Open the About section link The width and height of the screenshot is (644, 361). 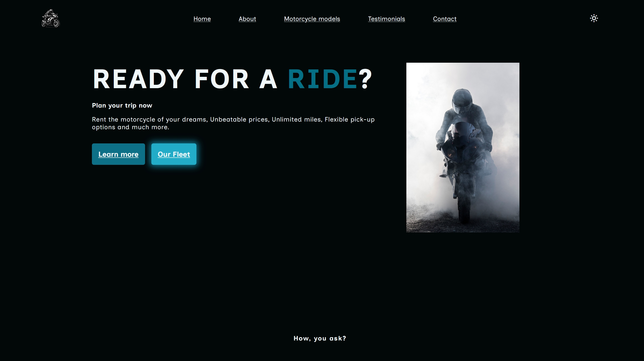point(247,19)
